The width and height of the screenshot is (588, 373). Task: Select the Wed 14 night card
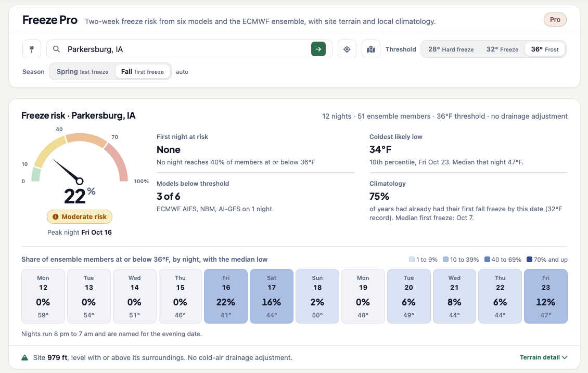(135, 296)
